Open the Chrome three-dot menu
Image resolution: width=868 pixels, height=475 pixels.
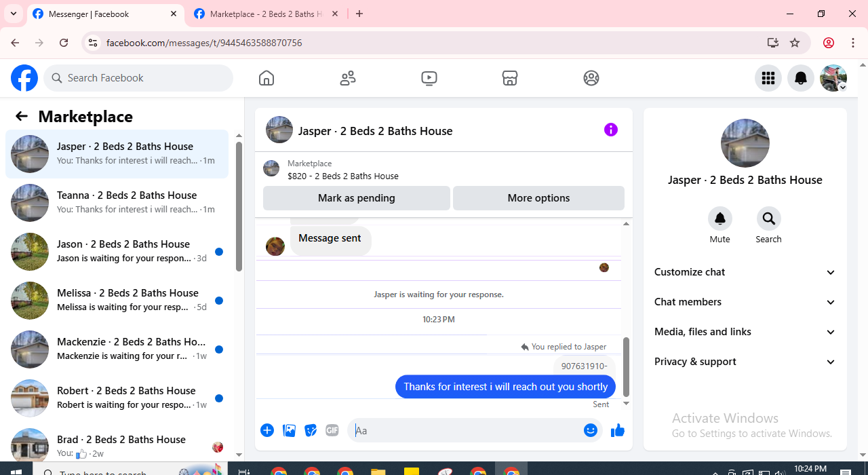click(853, 43)
